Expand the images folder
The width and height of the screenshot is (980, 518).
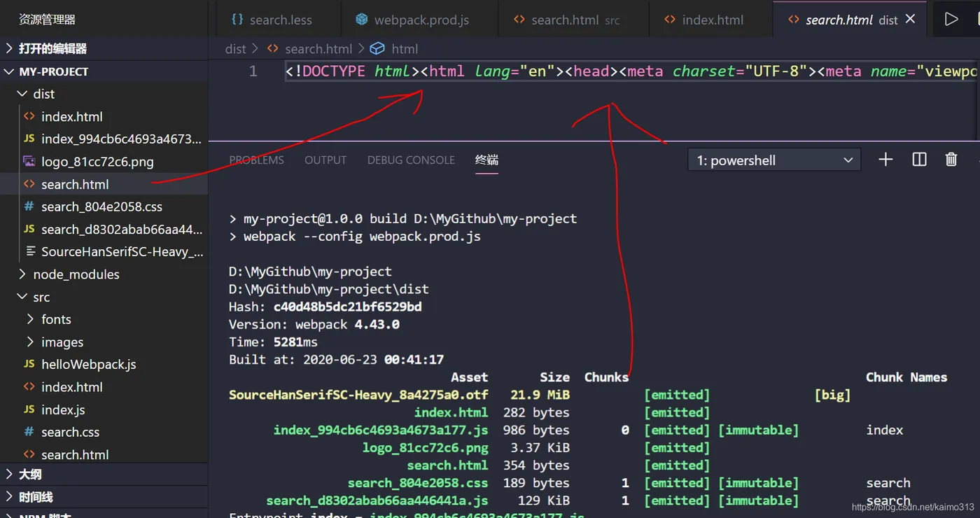coord(104,342)
